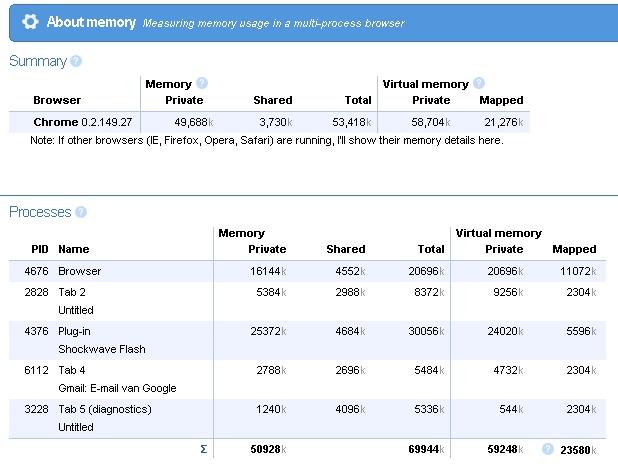Click the 'Name' column header
This screenshot has width=618, height=467.
74,249
